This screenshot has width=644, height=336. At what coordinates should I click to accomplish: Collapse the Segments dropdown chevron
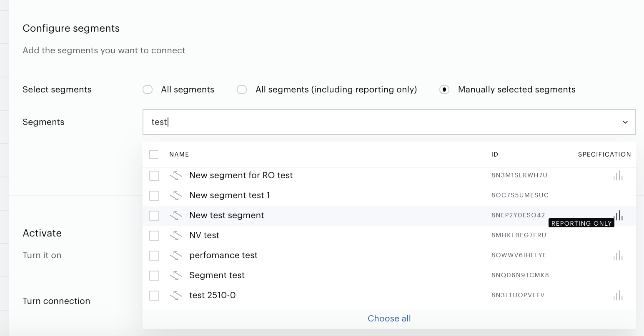point(625,122)
